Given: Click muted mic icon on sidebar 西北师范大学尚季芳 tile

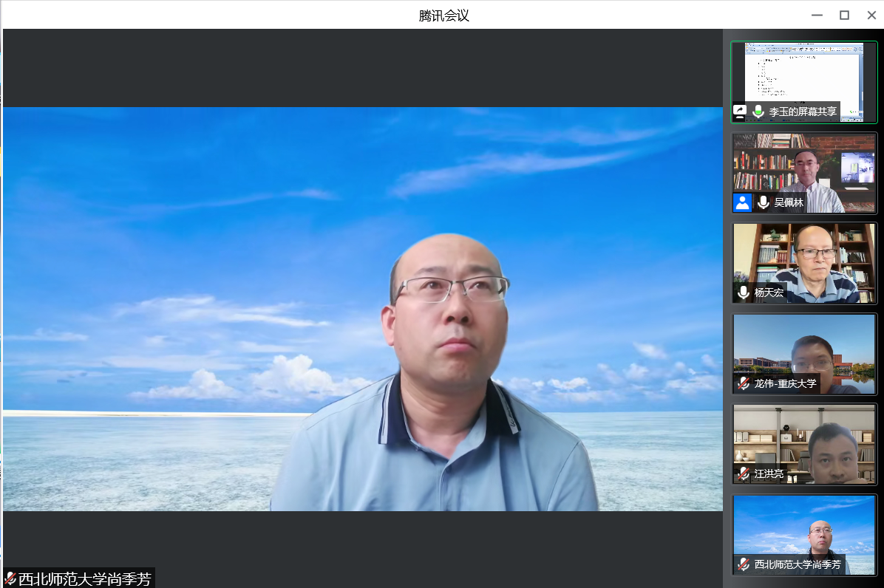Looking at the screenshot, I should 744,564.
